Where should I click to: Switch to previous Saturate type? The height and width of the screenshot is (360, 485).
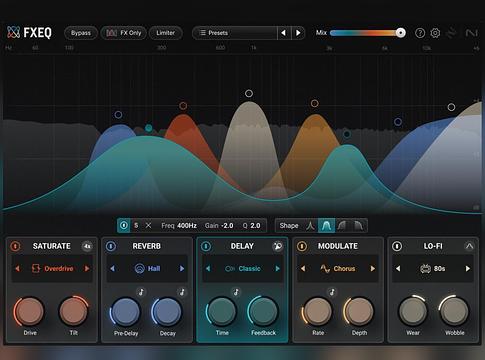coord(17,269)
